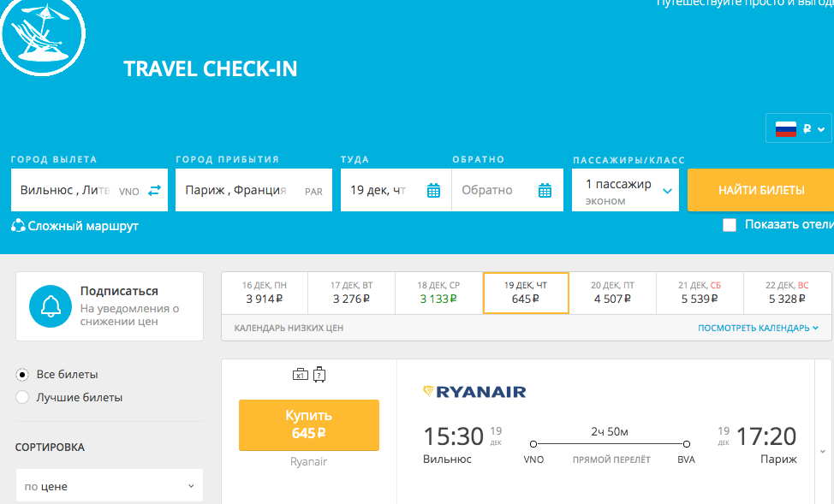
Task: Click the notification bell subscribe icon
Action: click(51, 306)
